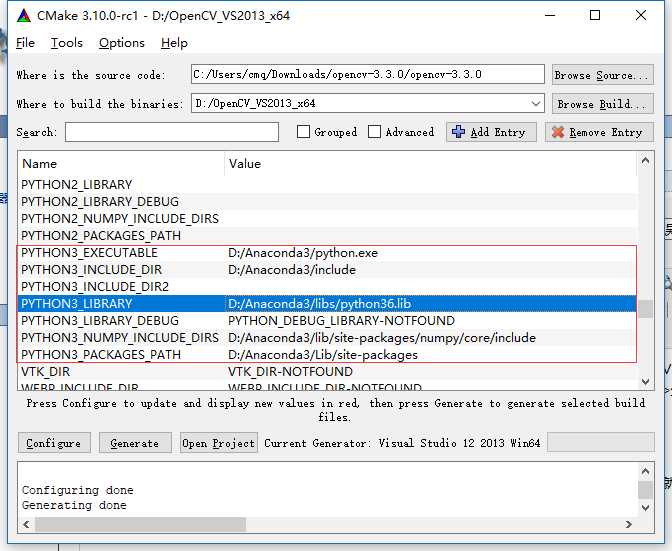The height and width of the screenshot is (551, 672).
Task: Select the VTK_DIR entry
Action: pyautogui.click(x=45, y=372)
